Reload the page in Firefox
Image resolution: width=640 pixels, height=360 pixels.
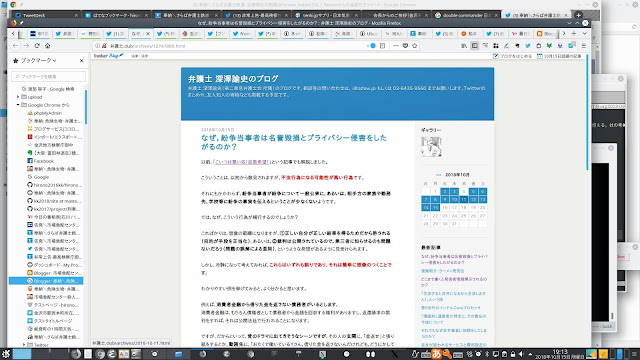pos(37,46)
